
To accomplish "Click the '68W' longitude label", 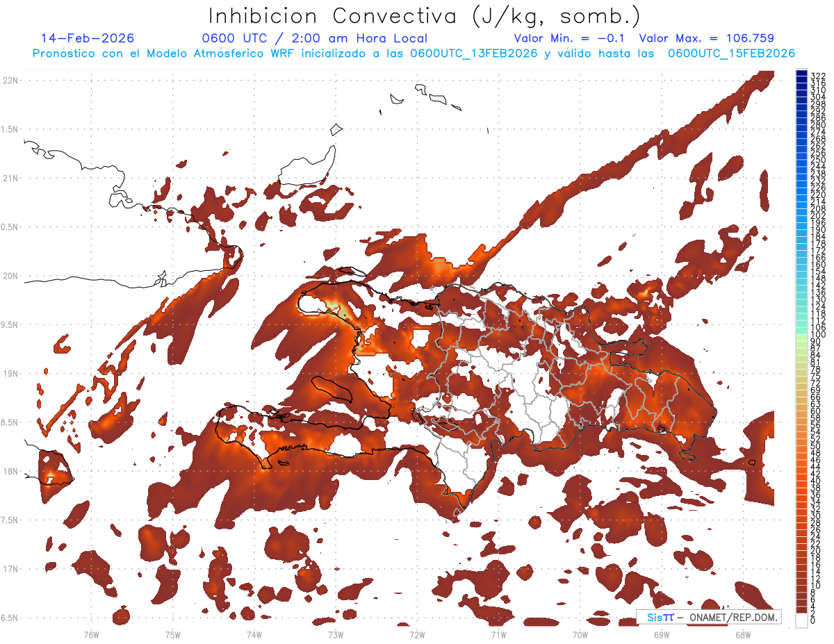I will coord(743,635).
